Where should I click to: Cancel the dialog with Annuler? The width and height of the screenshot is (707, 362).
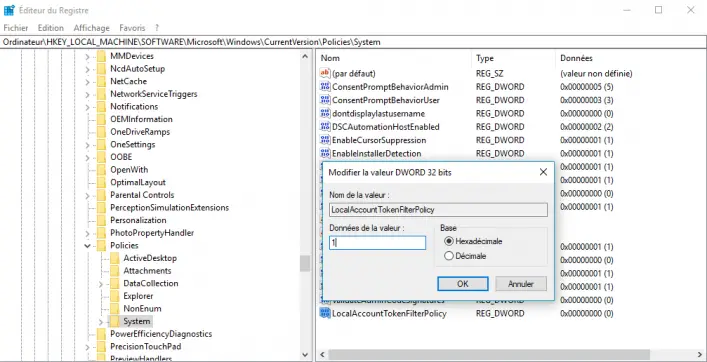click(521, 284)
